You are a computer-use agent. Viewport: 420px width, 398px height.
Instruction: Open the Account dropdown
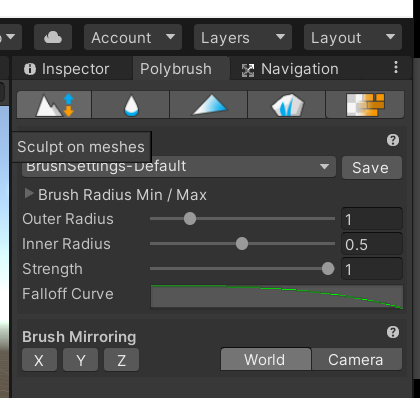pos(133,37)
